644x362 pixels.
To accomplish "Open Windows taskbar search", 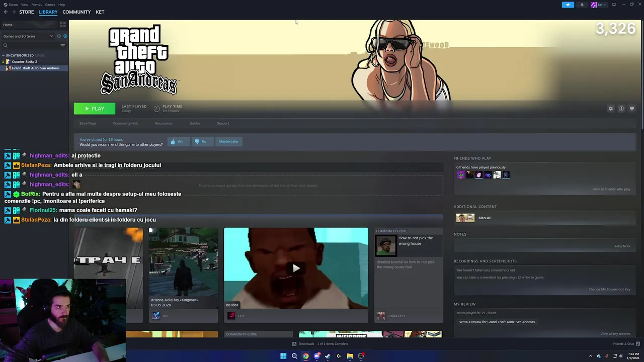I will tap(294, 356).
